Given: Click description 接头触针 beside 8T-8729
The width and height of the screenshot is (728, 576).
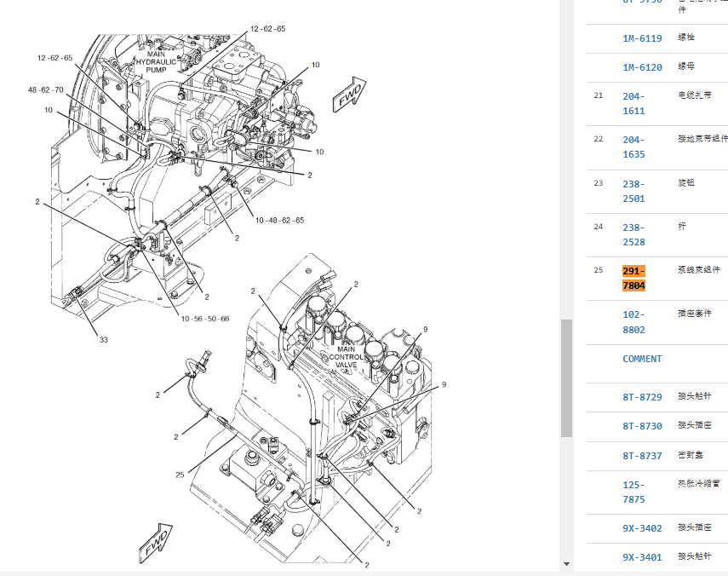Looking at the screenshot, I should tap(694, 395).
